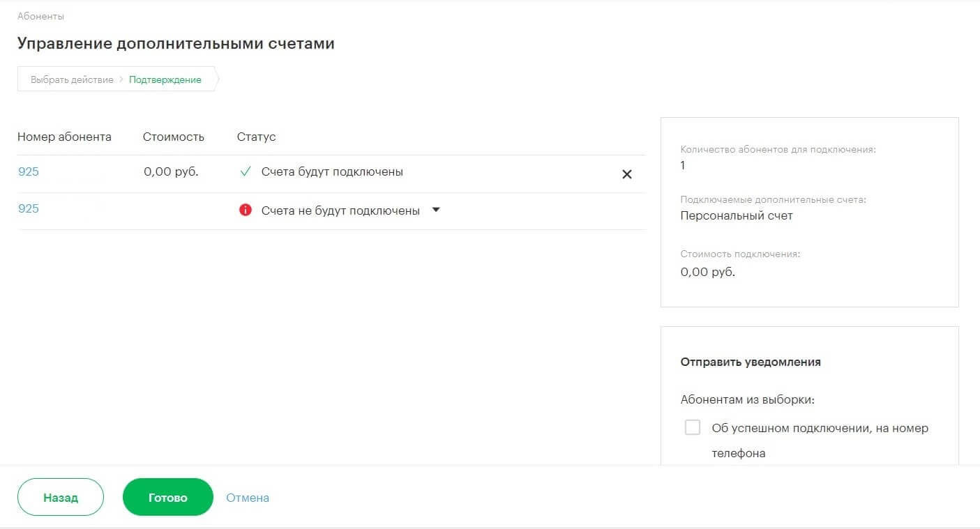This screenshot has width=980, height=529.
Task: Open subscriber 925 in the not-connected row
Action: 29,208
